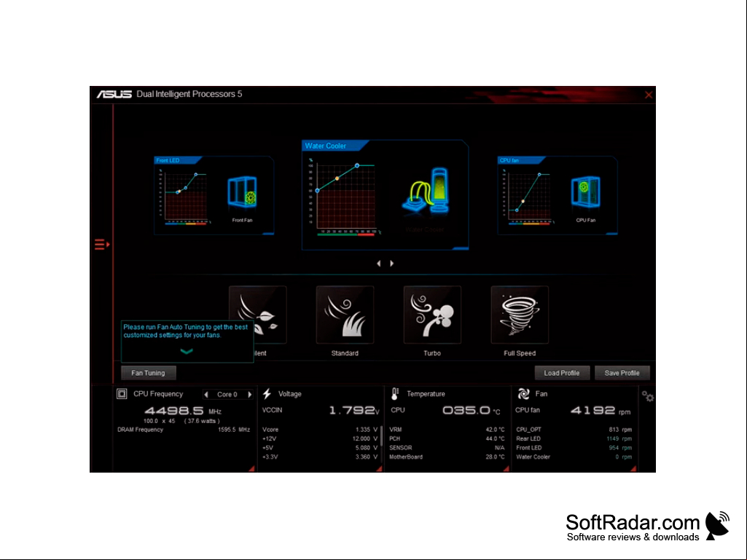The height and width of the screenshot is (560, 747).
Task: Expand CPU Frequency panel corner triangle
Action: tap(251, 469)
